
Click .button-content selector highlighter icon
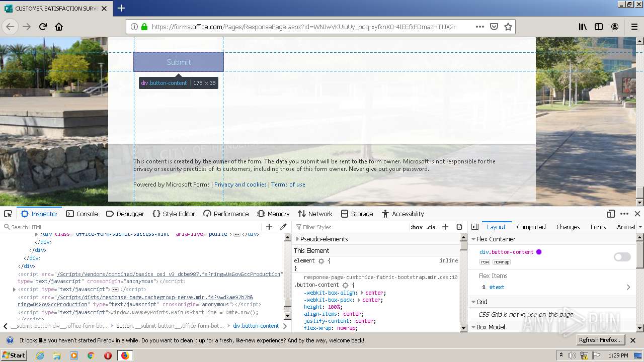pyautogui.click(x=345, y=285)
